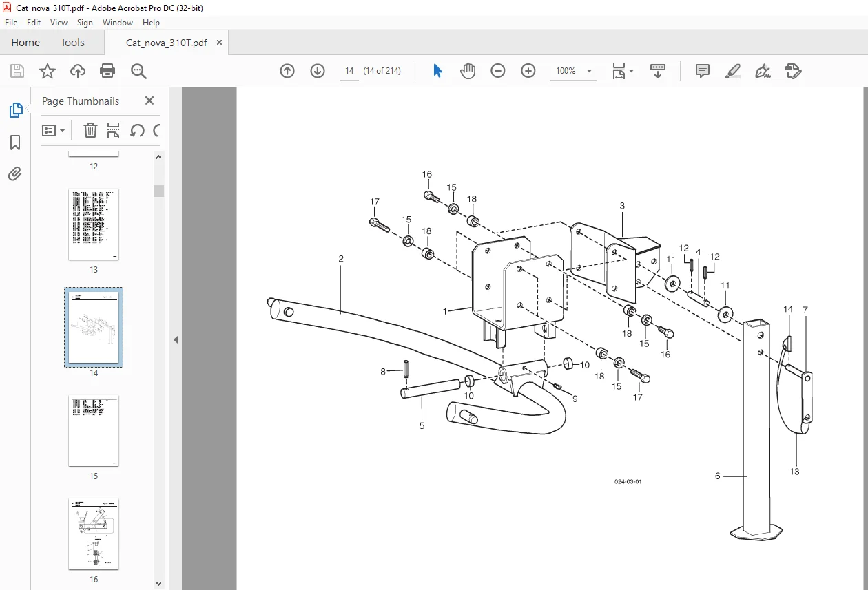The width and height of the screenshot is (868, 590).
Task: Collapse the navigation pane arrow
Action: (176, 339)
